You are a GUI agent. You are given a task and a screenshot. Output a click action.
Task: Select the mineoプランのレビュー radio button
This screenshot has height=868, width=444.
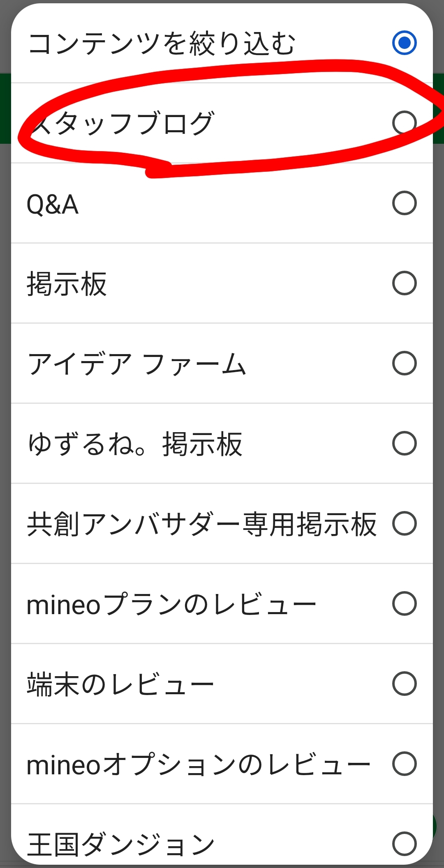(x=405, y=603)
